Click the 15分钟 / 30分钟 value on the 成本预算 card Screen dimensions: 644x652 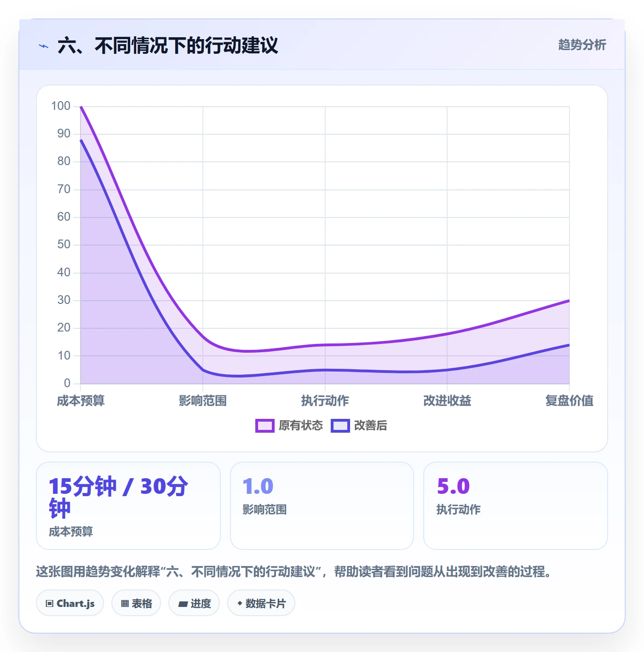(118, 497)
